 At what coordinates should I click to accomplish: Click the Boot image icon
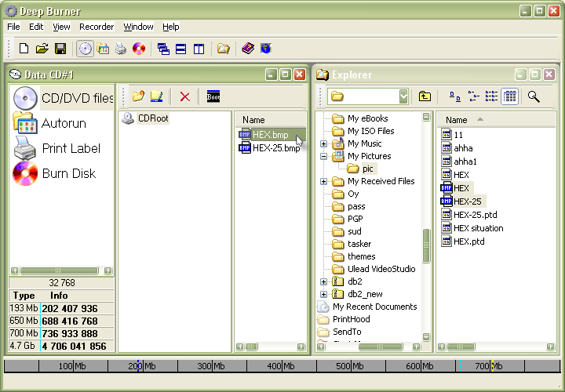click(213, 96)
